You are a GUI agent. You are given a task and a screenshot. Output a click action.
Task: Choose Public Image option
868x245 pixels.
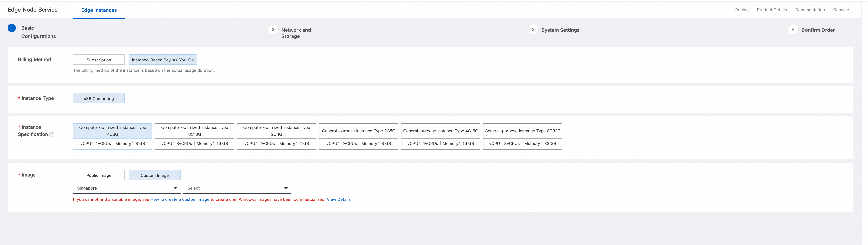(99, 175)
